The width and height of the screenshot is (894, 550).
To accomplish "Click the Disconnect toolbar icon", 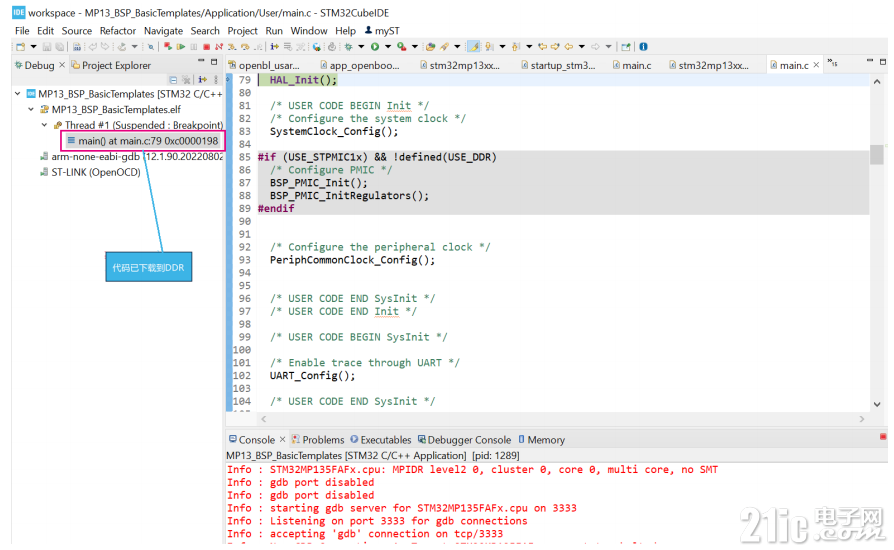I will [x=219, y=47].
